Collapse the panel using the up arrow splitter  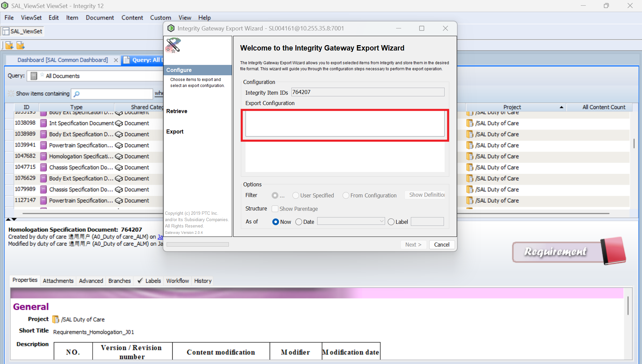pyautogui.click(x=8, y=219)
